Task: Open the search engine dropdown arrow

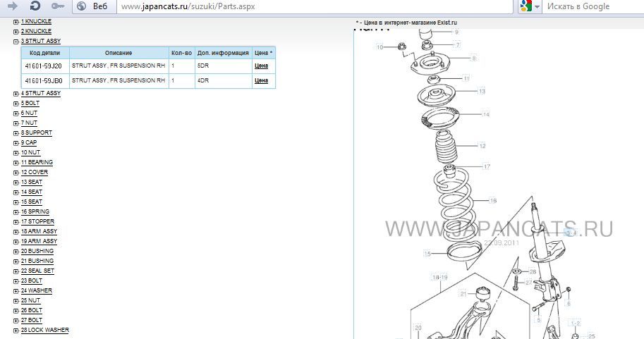Action: coord(537,6)
